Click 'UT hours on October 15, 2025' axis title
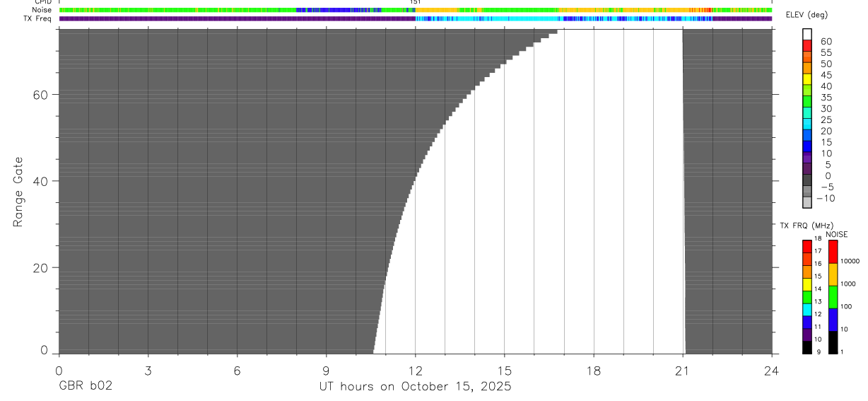 [415, 386]
